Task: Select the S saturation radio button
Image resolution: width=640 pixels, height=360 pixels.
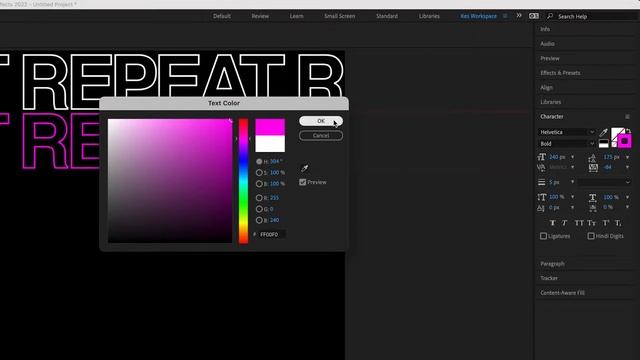Action: (259, 173)
